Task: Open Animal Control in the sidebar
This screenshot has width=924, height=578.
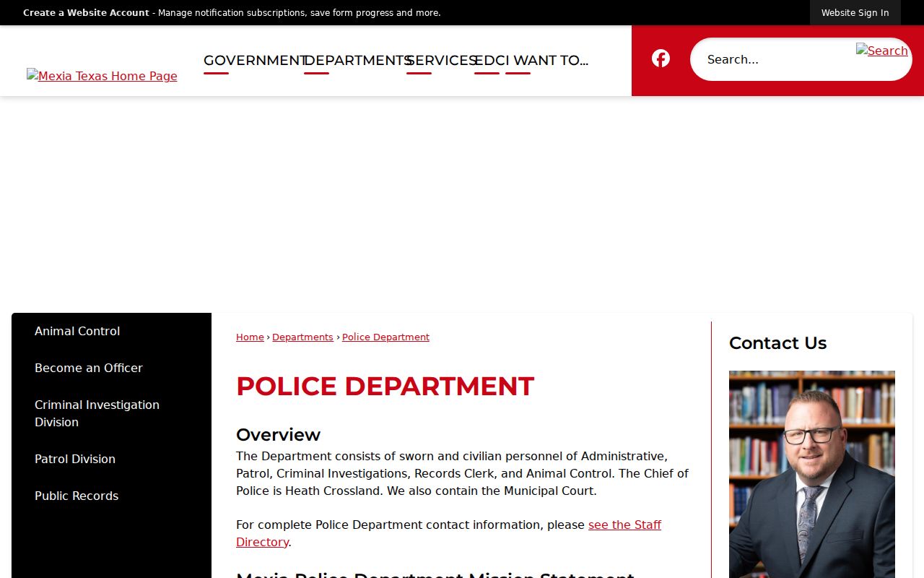Action: 77,331
